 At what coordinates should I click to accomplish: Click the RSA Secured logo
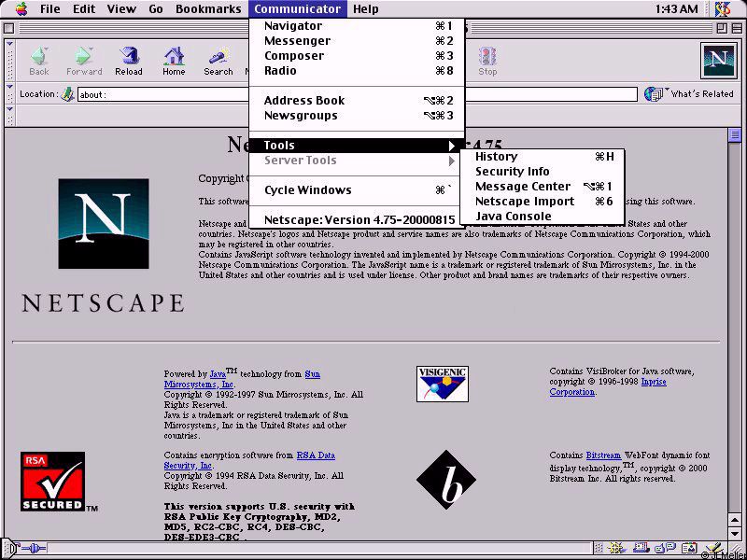point(53,482)
